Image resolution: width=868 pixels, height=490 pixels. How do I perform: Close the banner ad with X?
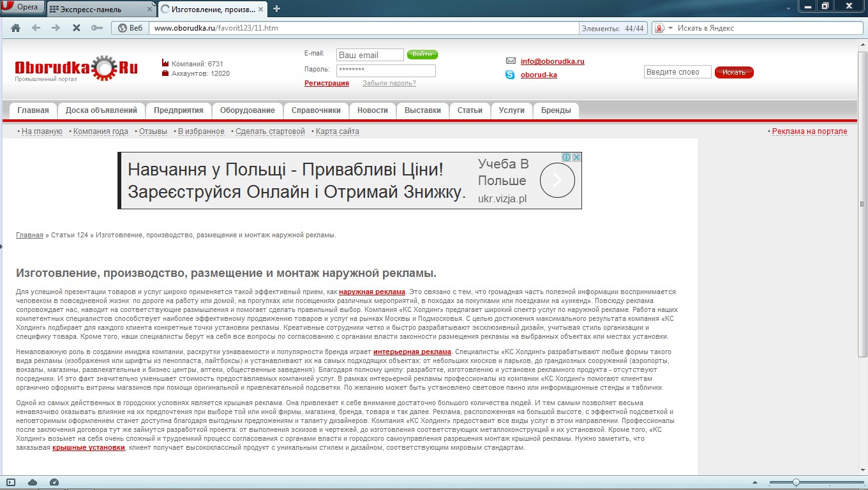576,157
